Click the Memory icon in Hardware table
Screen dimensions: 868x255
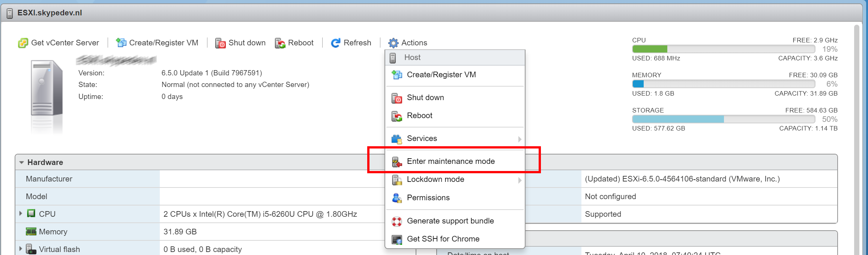31,231
